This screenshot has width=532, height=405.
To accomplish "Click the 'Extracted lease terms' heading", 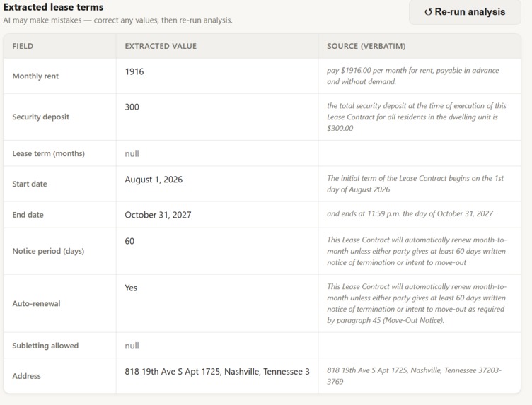I will coord(53,7).
